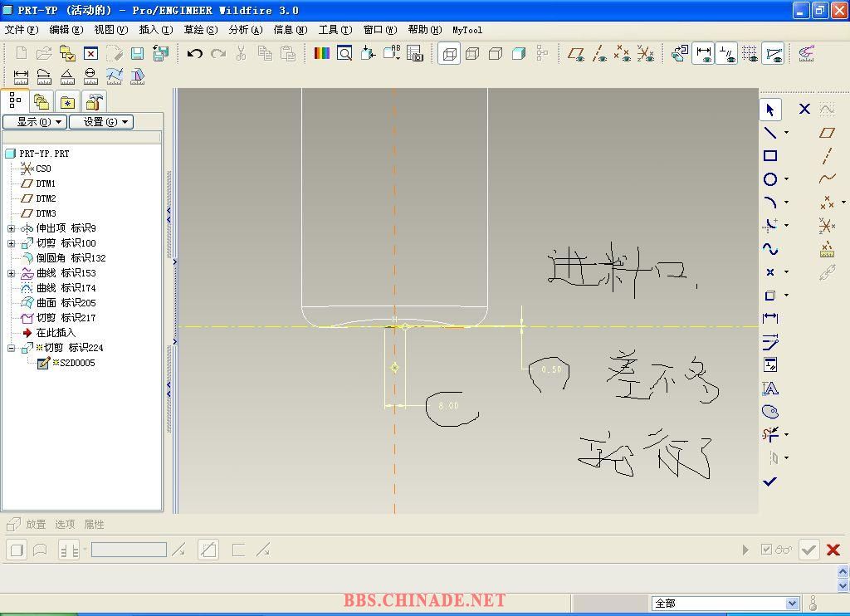The width and height of the screenshot is (850, 616).
Task: Select the Line sketch tool
Action: [770, 133]
